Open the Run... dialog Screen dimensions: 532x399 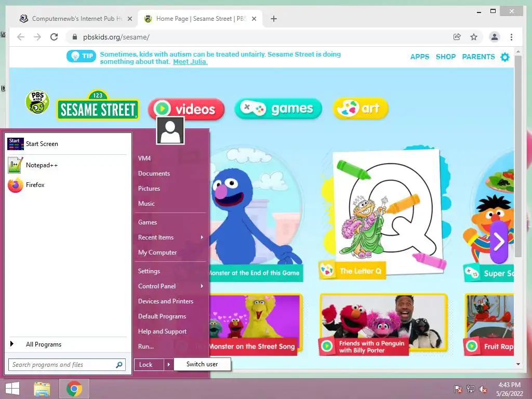[170, 347]
